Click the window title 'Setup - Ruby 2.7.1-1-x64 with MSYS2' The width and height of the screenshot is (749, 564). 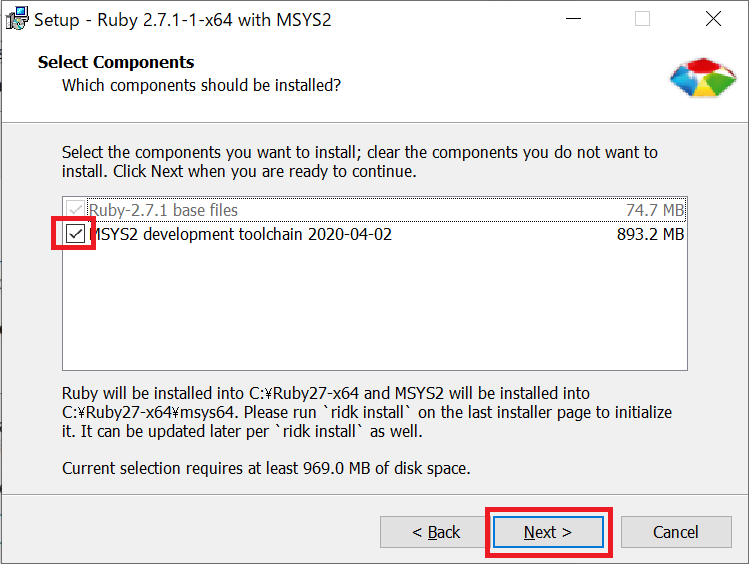click(x=182, y=20)
